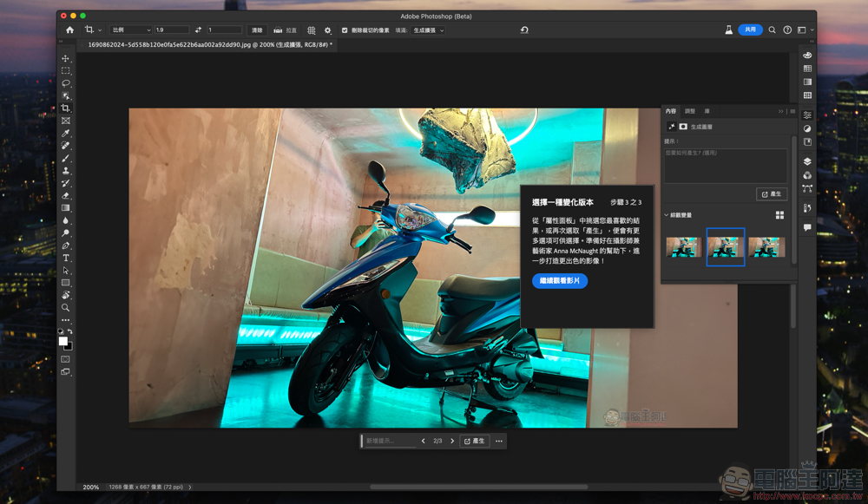The height and width of the screenshot is (504, 868).
Task: Select the Path Selection tool
Action: pyautogui.click(x=66, y=271)
